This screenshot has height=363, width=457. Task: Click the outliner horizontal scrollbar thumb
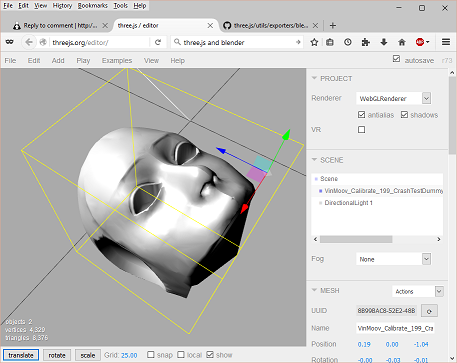click(356, 239)
